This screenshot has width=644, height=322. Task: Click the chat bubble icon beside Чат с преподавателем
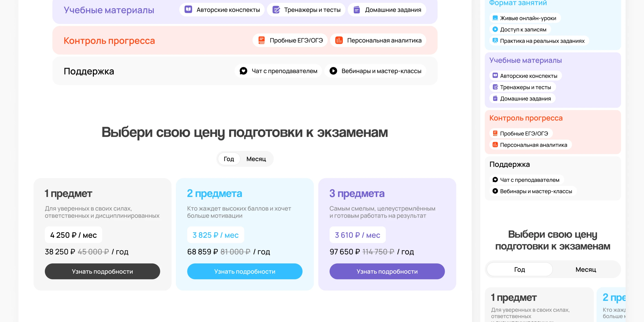point(243,71)
